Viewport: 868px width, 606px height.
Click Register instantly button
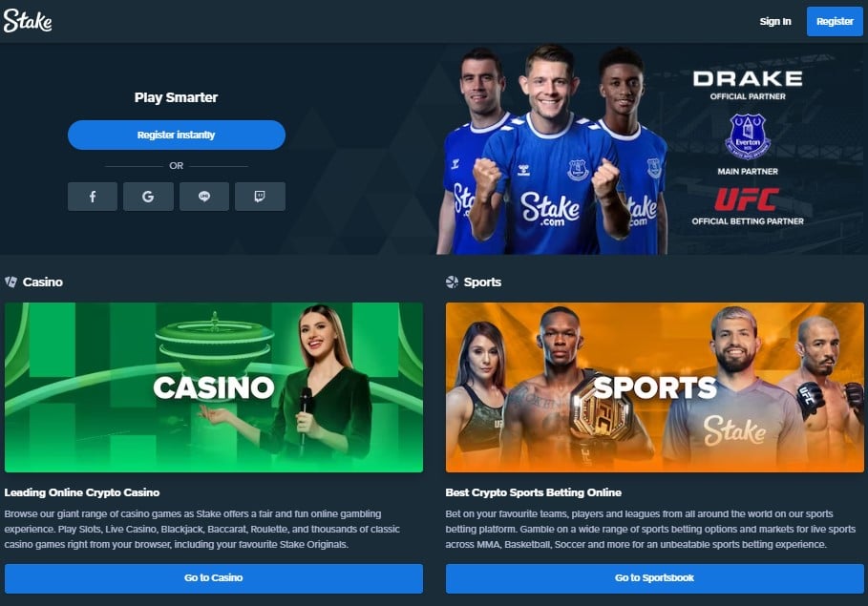pos(177,135)
